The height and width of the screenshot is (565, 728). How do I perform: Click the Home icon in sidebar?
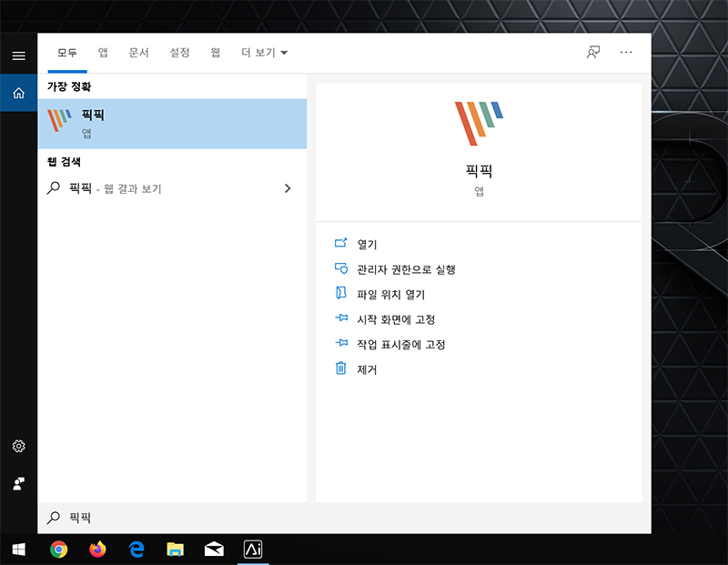pos(18,93)
